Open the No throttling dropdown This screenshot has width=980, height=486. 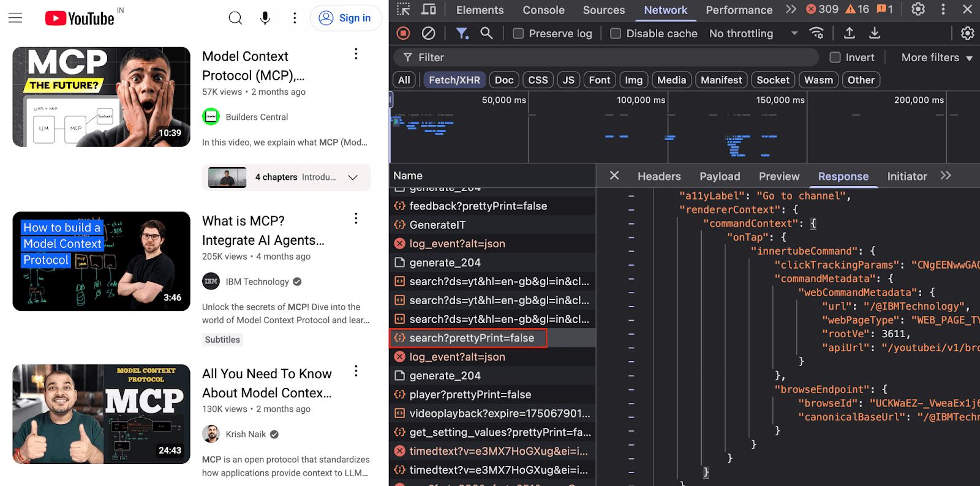click(753, 34)
